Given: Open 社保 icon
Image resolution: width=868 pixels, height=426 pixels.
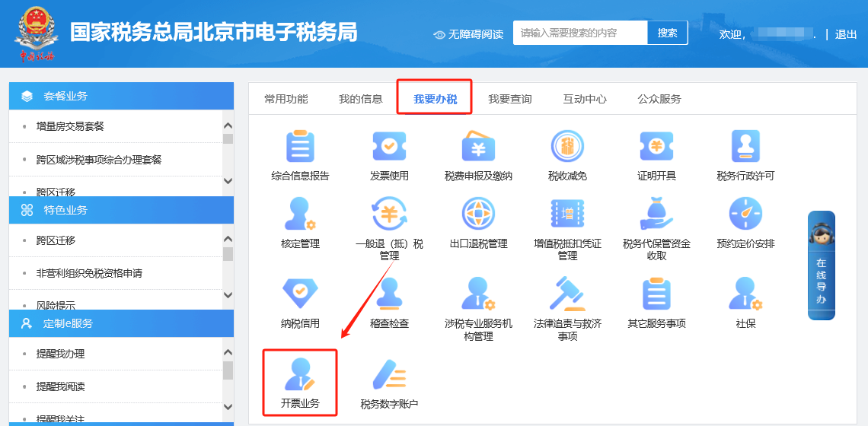Looking at the screenshot, I should (x=745, y=294).
